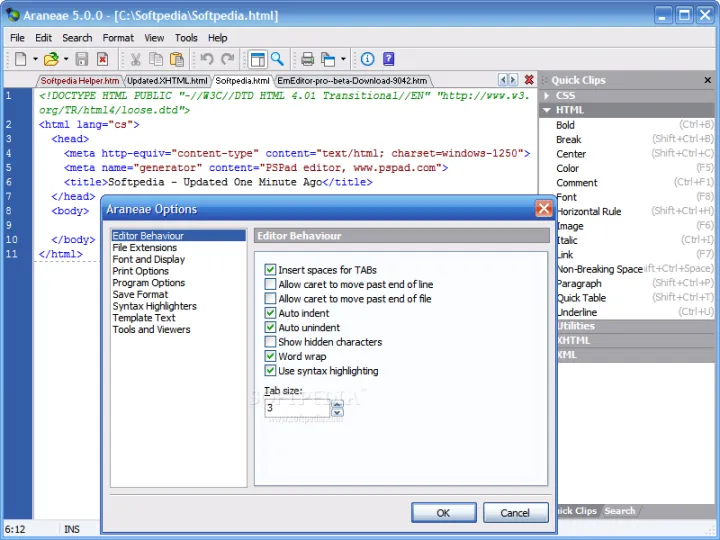The width and height of the screenshot is (720, 540).
Task: Expand the XHTML Quick Clips group
Action: 636,340
